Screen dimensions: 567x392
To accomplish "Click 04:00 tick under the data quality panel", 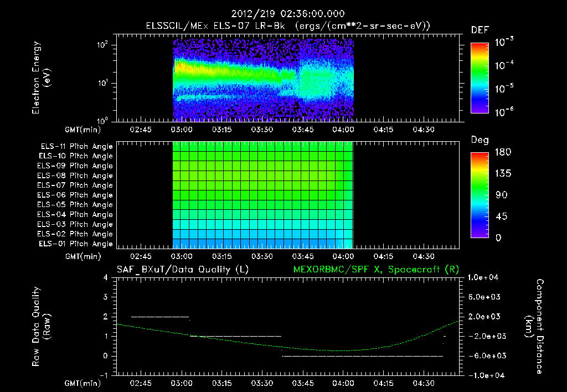I will point(343,383).
